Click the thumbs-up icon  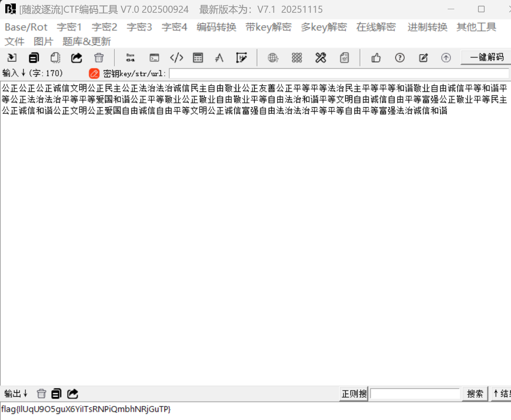pos(376,58)
